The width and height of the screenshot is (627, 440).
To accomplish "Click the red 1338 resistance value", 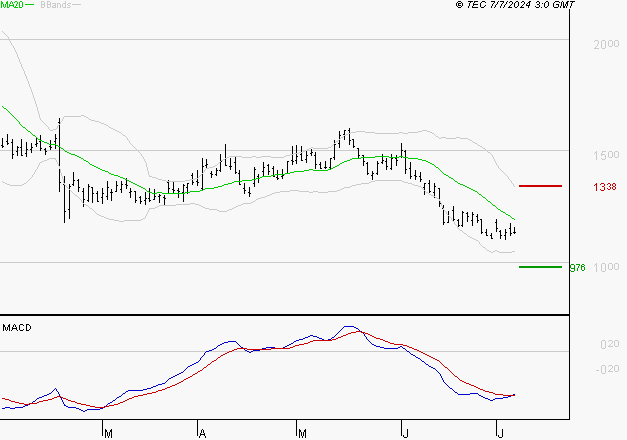I will pyautogui.click(x=605, y=187).
